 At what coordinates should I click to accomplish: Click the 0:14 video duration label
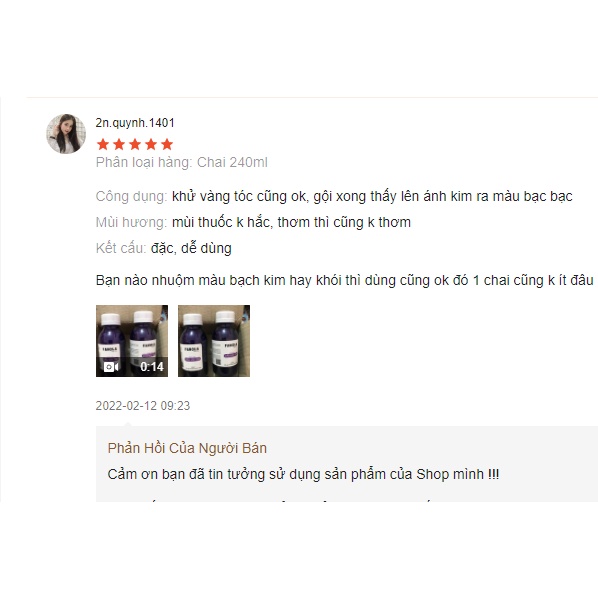click(152, 367)
